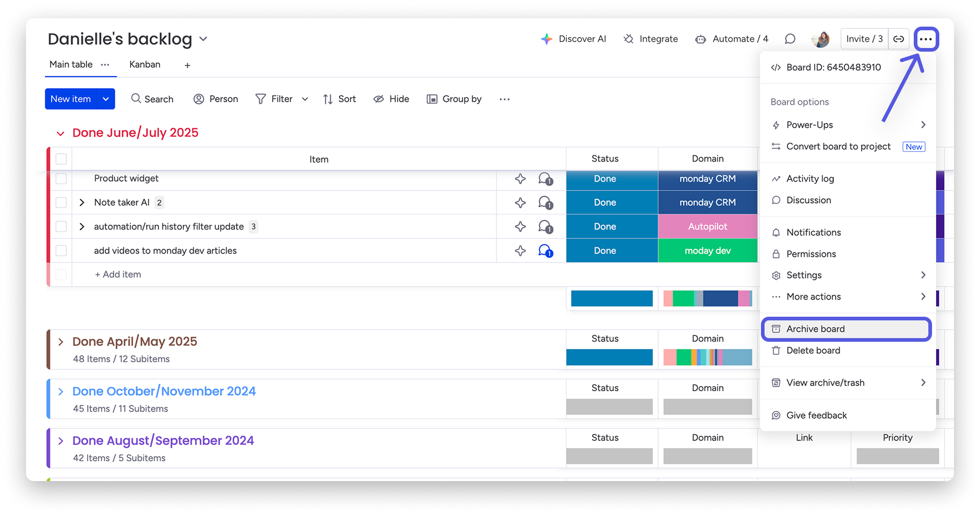Open the Filter dropdown chevron
Screen dimensions: 980x515
[305, 99]
